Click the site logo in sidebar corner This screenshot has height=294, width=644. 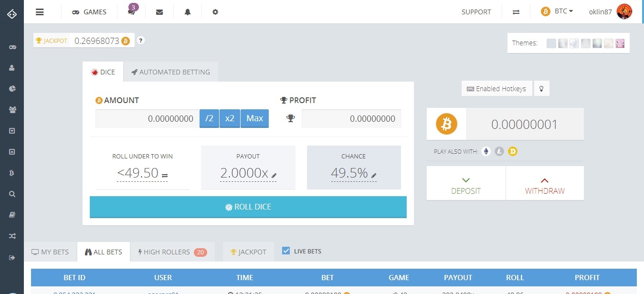pos(12,14)
